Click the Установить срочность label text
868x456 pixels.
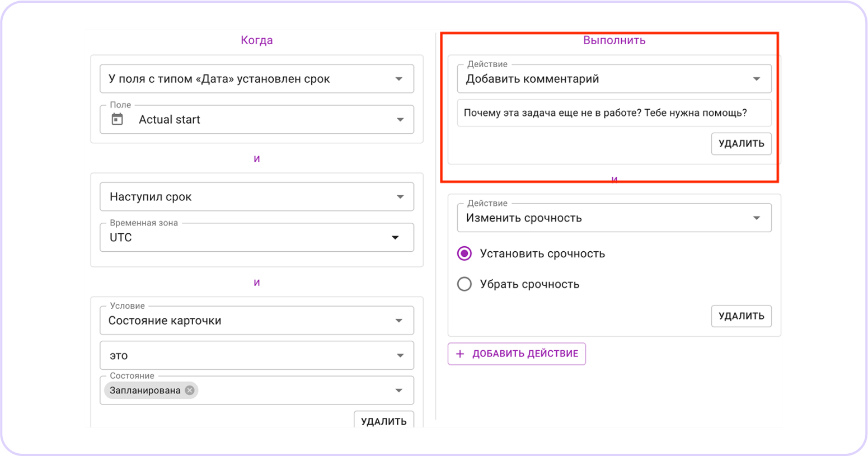(542, 253)
